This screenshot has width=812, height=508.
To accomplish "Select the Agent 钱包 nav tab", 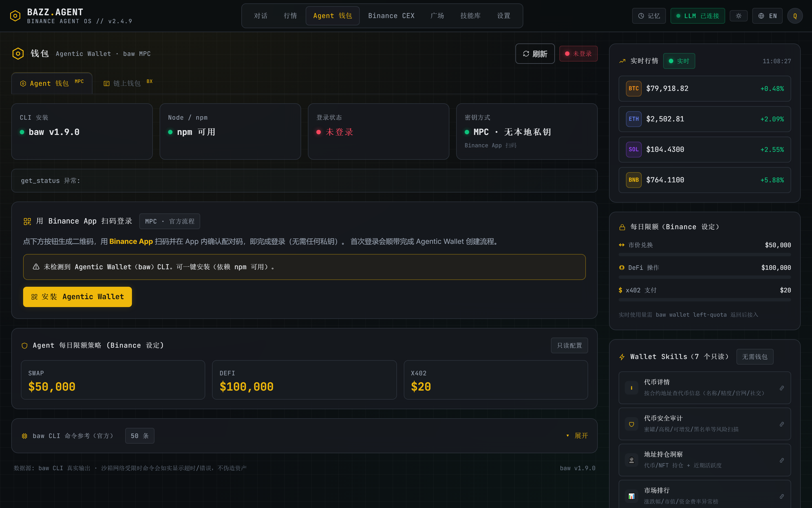I will [x=332, y=16].
